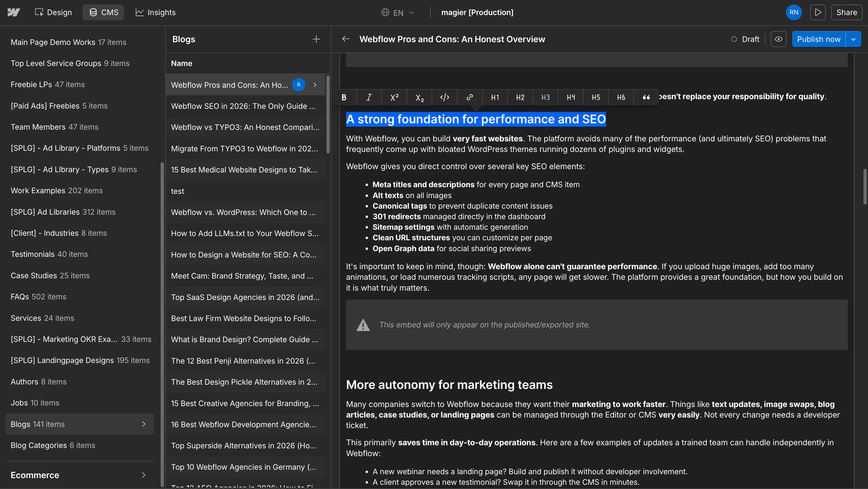Click the 'More autonomy for marketing teams' heading

[x=449, y=385]
